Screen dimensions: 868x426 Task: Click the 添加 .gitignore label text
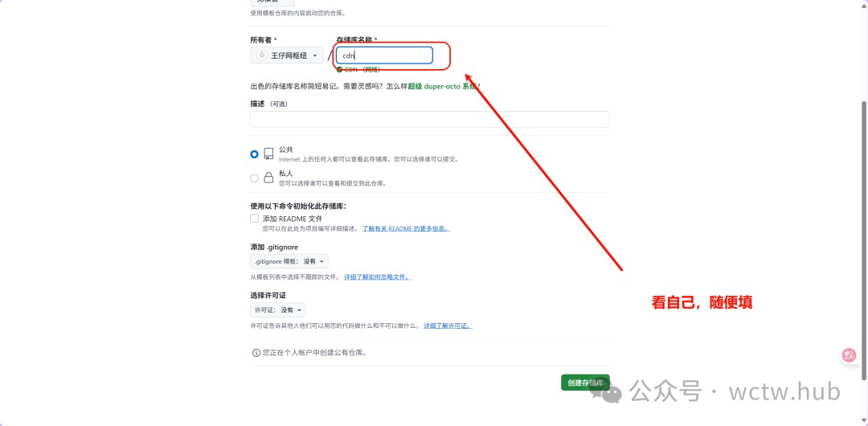(x=274, y=247)
